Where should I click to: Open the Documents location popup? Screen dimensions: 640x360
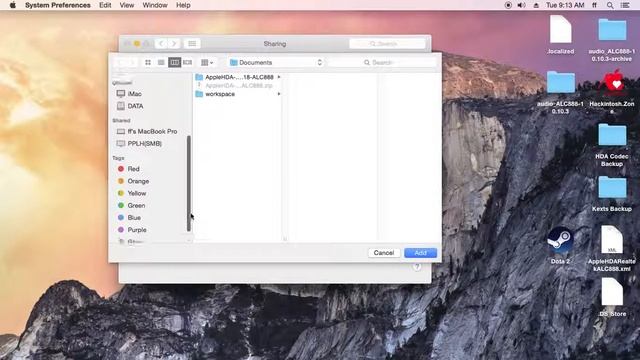[x=276, y=62]
